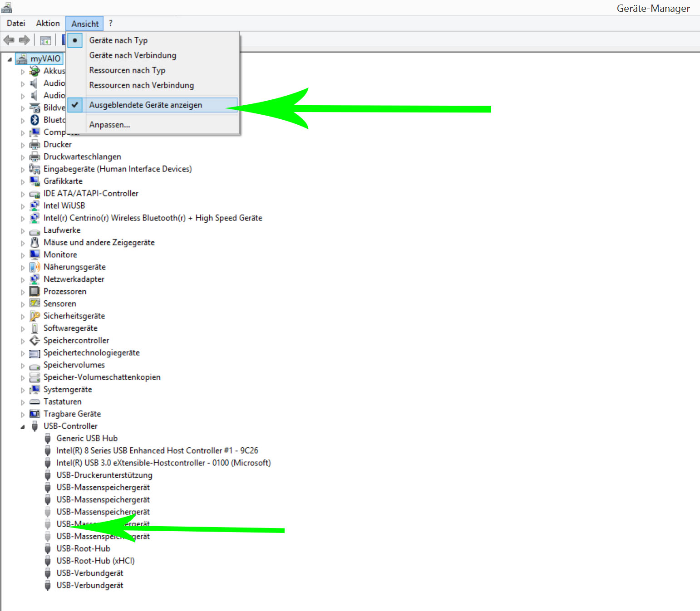Viewport: 700px width, 611px height.
Task: Open the Datei menu
Action: (16, 23)
